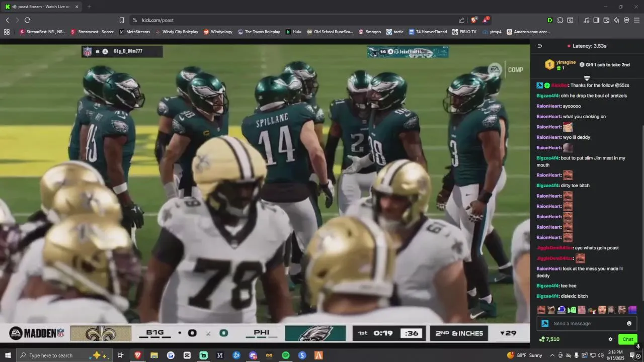Viewport: 644px width, 362px height.
Task: Open the green D extension
Action: [549, 20]
